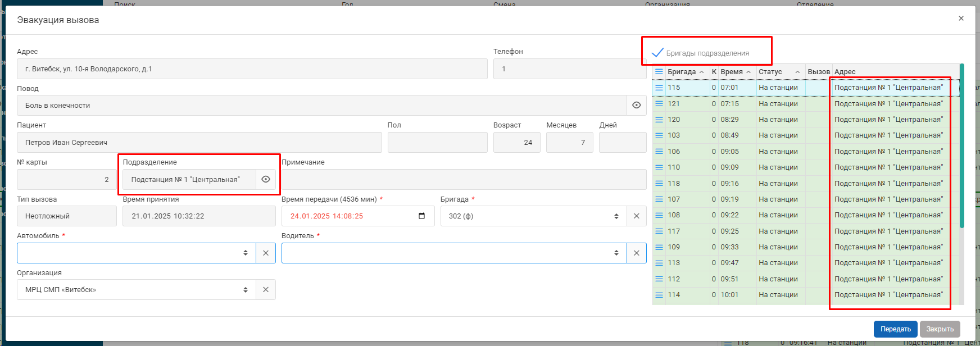This screenshot has height=346, width=980.
Task: Open row menu icon for brigade 121
Action: (x=659, y=104)
